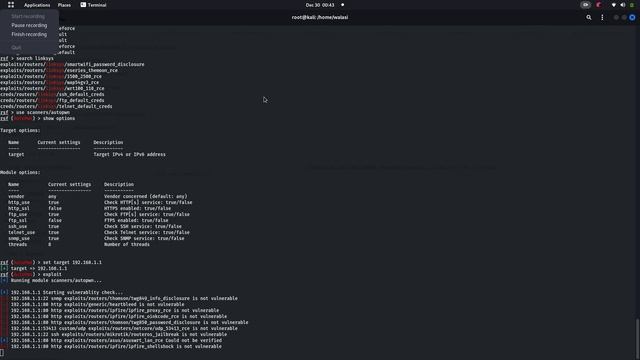The height and width of the screenshot is (360, 640).
Task: Choose Finish recording from the menu
Action: point(29,34)
